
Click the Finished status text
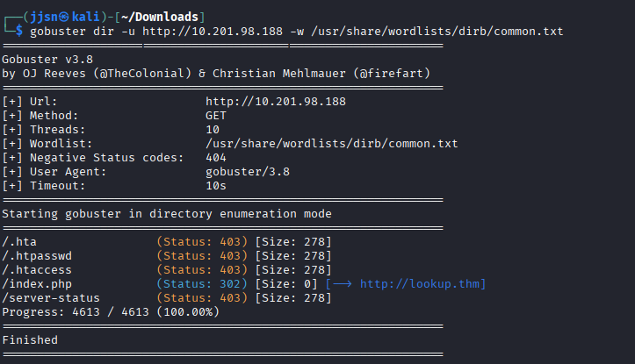(x=30, y=339)
